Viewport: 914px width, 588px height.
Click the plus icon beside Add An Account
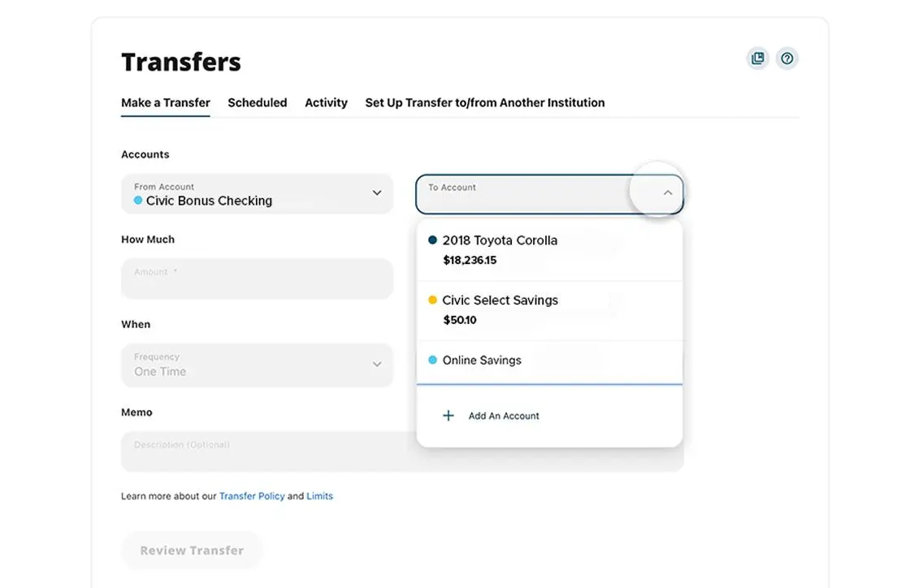click(448, 416)
